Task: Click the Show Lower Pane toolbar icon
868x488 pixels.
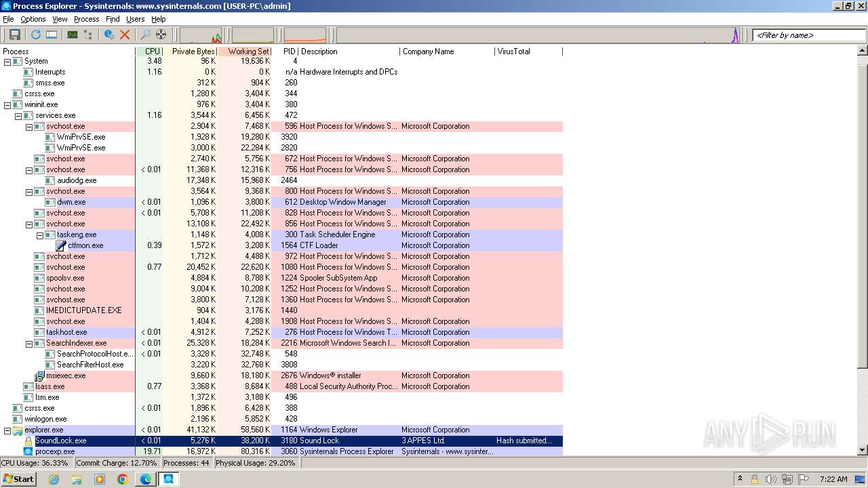Action: [x=52, y=35]
